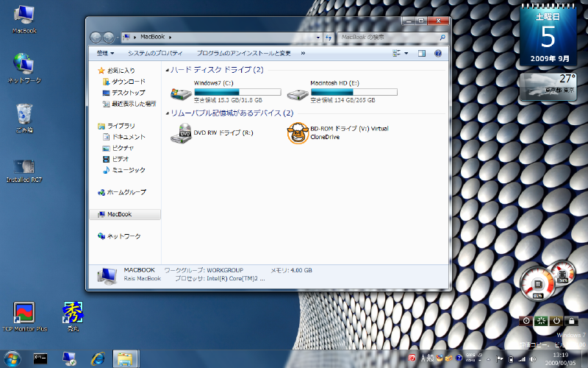Click 空き領域 15.3 GB/31.8 GB text
The image size is (588, 368).
pos(229,100)
